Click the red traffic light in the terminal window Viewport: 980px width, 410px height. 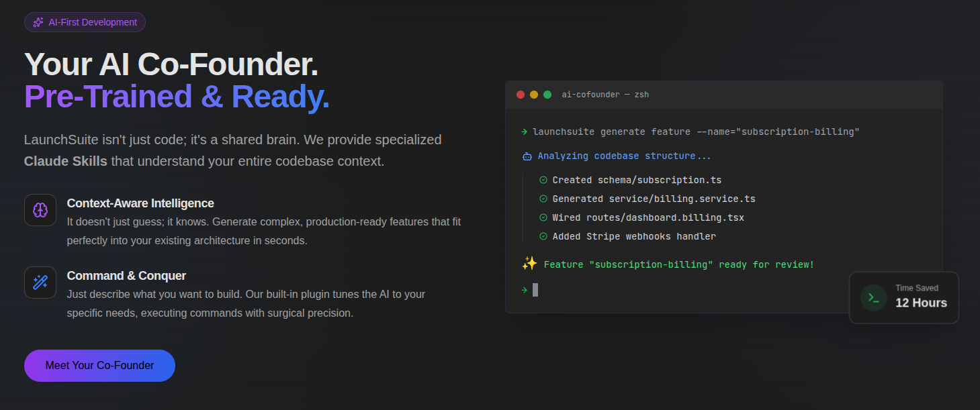(x=521, y=95)
